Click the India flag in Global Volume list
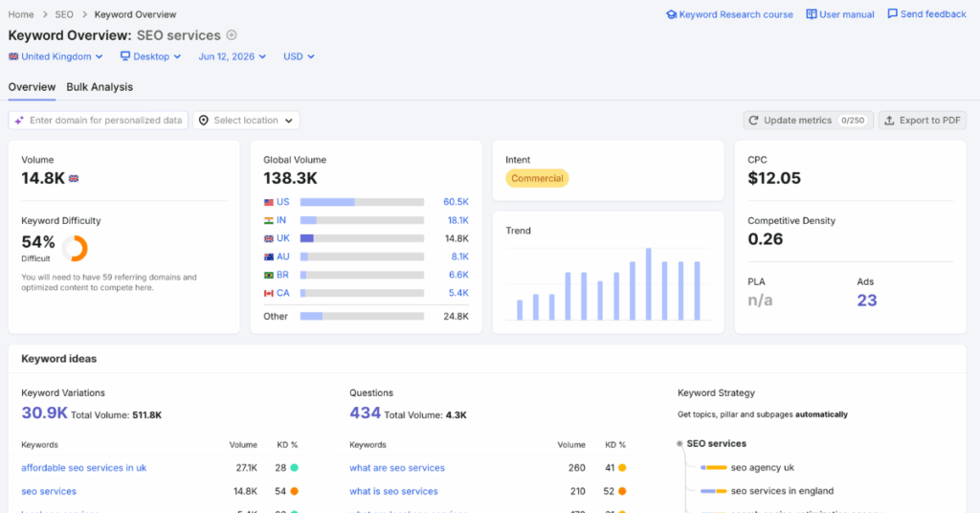Screen dimensions: 980x513 click(269, 220)
